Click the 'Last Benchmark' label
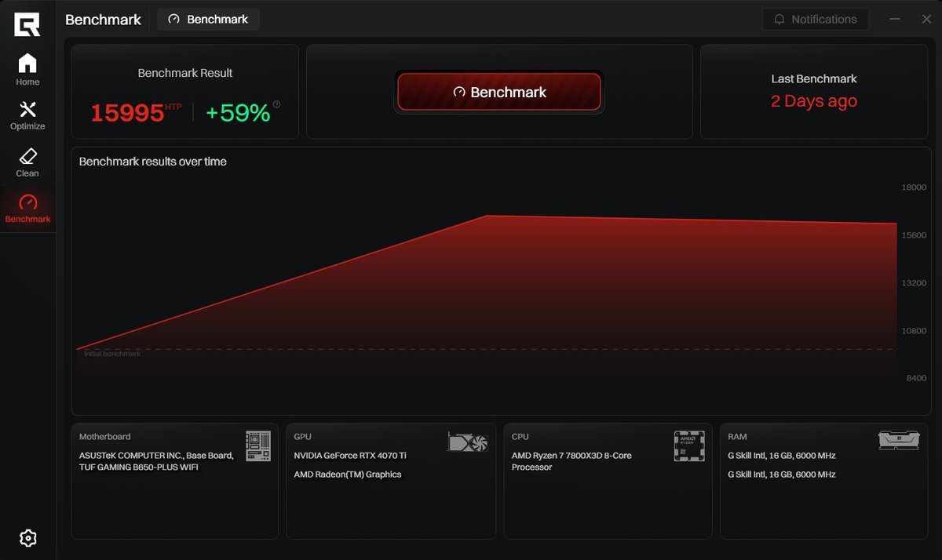This screenshot has height=560, width=942. (814, 78)
